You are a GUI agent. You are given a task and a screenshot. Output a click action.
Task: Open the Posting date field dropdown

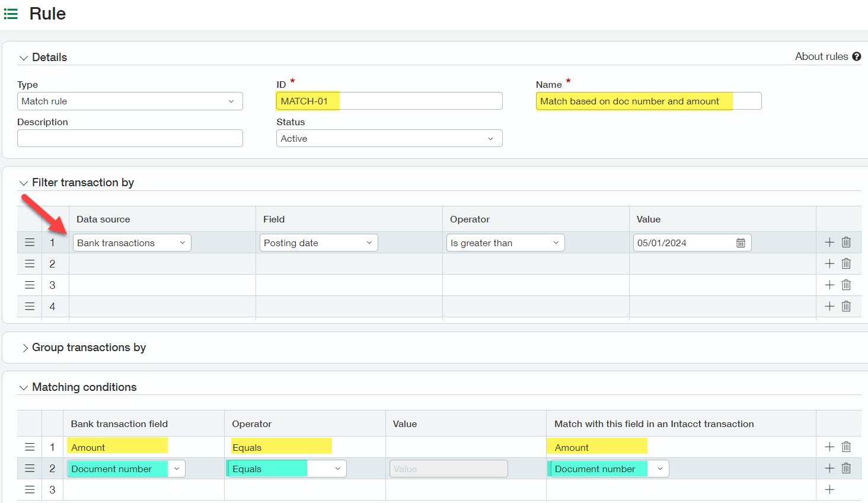318,243
